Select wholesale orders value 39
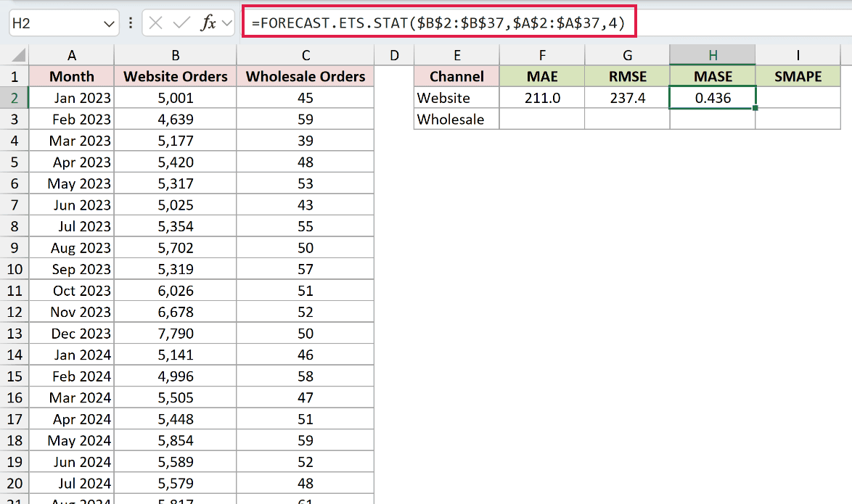 306,141
